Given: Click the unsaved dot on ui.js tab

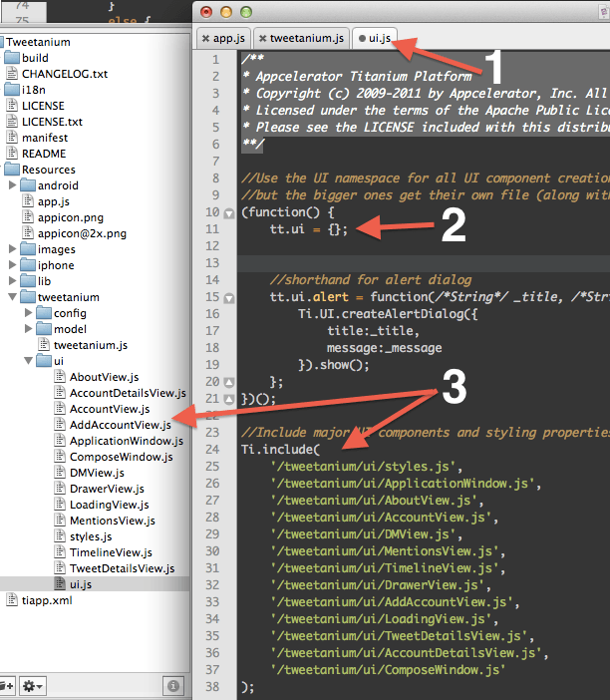Looking at the screenshot, I should 362,39.
